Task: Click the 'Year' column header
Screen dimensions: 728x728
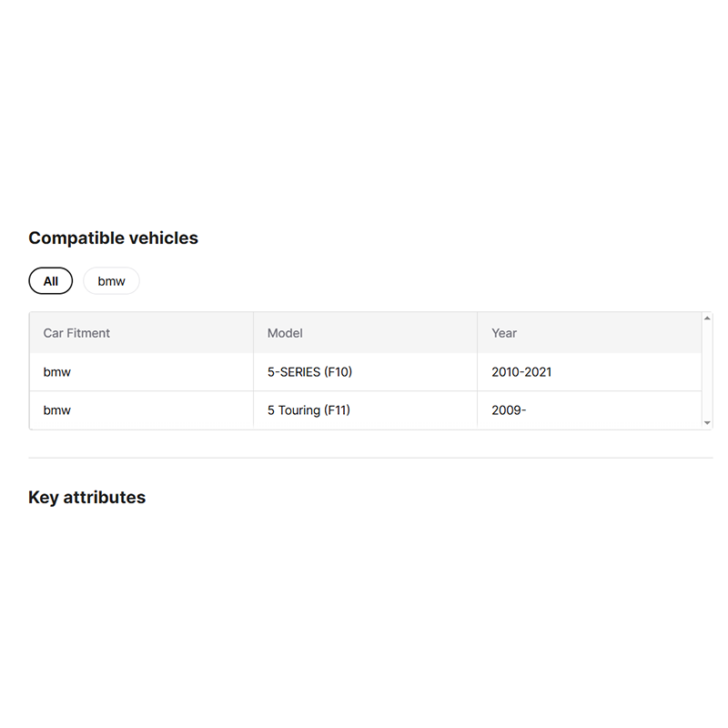Action: (504, 333)
